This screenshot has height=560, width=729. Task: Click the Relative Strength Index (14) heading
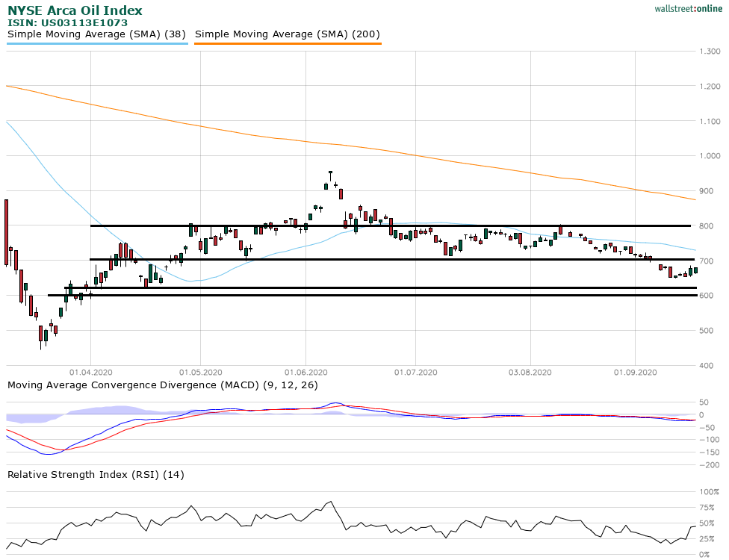(x=96, y=474)
